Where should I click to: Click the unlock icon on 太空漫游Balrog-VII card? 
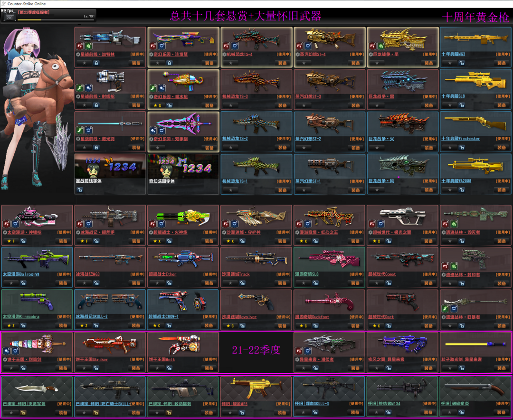(23, 283)
